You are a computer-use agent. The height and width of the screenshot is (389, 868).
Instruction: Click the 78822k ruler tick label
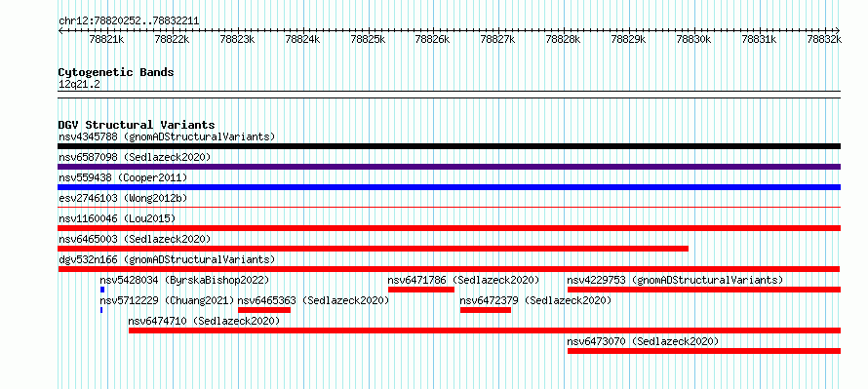(x=173, y=39)
